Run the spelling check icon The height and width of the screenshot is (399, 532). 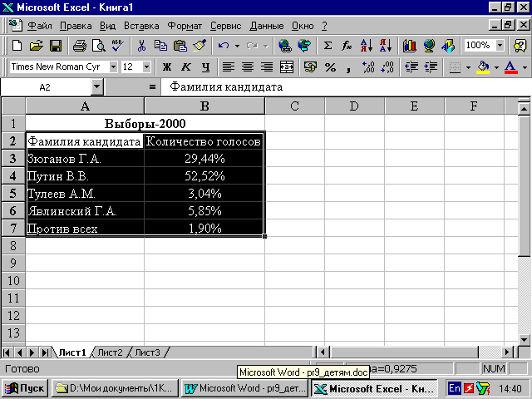(118, 45)
